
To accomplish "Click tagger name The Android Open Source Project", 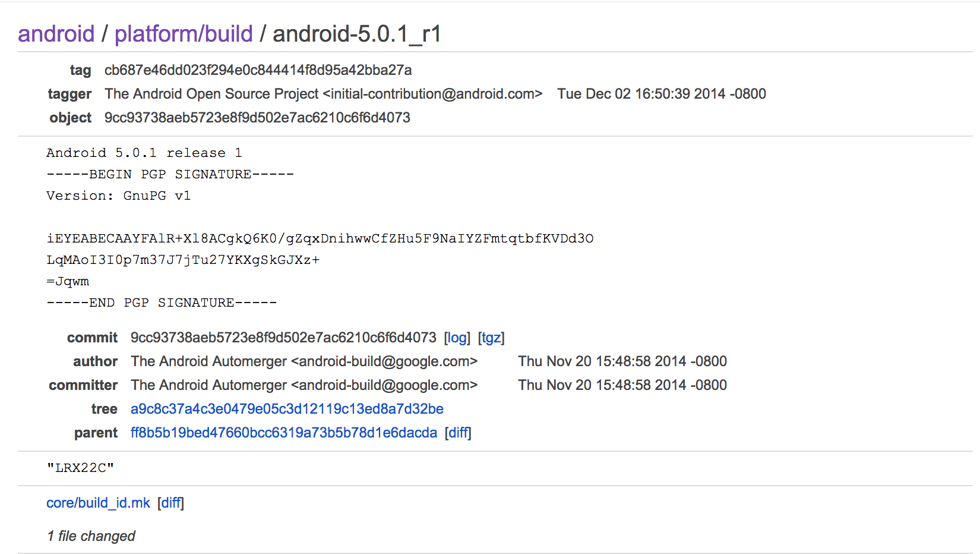I will click(211, 94).
